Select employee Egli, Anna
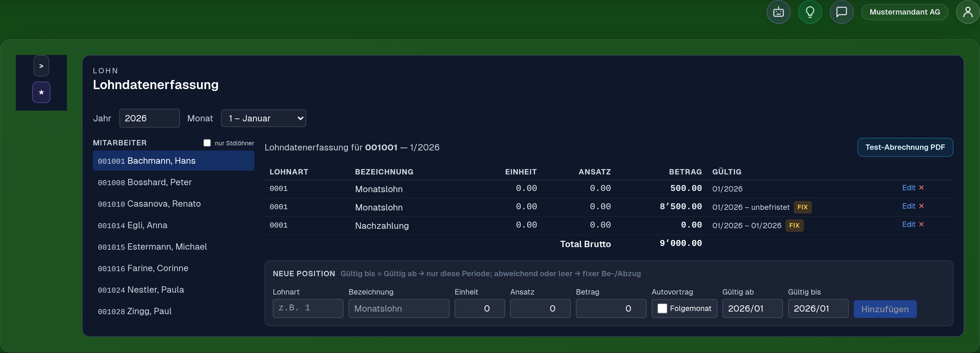 [x=173, y=225]
